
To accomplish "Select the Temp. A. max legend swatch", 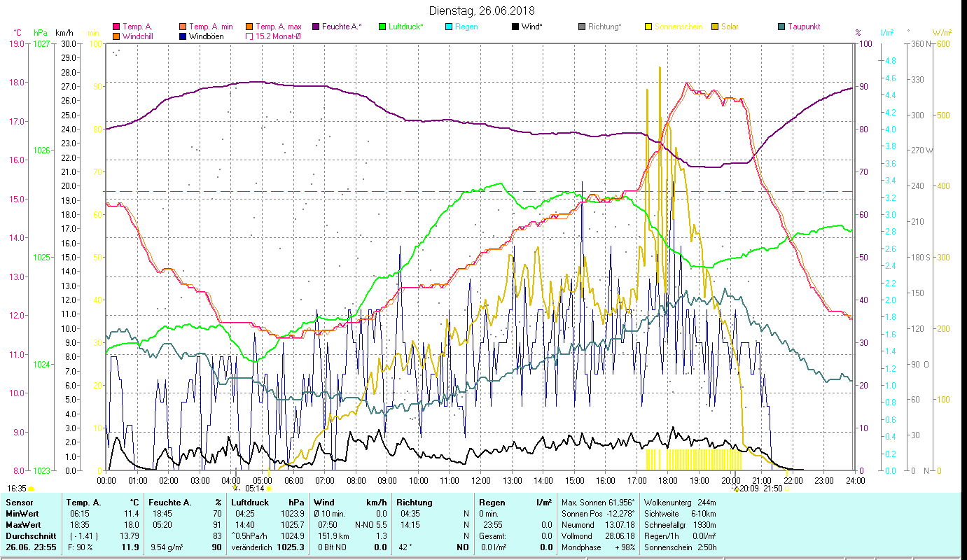I will coord(249,27).
